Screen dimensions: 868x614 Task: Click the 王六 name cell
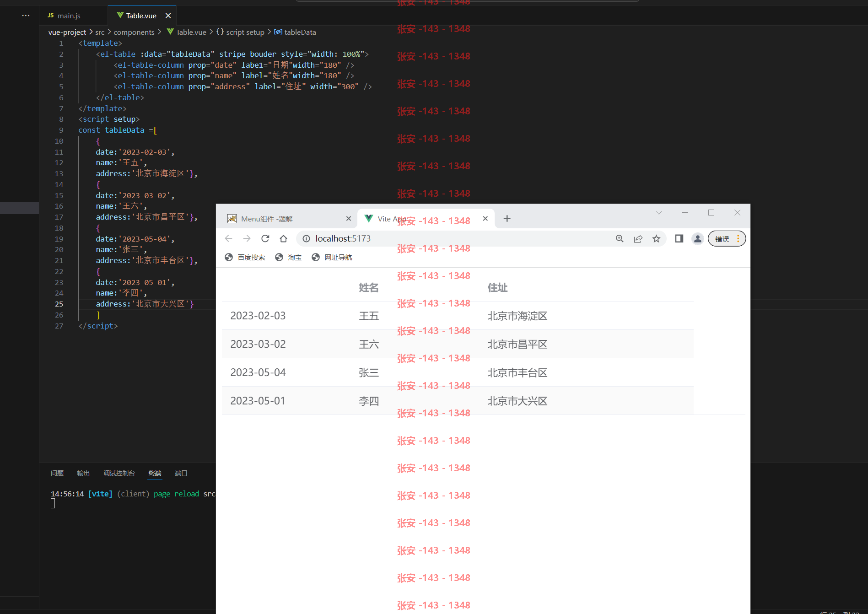click(x=369, y=344)
